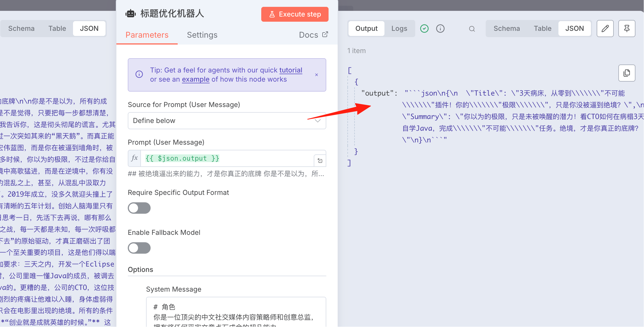Screen dimensions: 644x327
Task: Click the output info icon
Action: pos(440,29)
